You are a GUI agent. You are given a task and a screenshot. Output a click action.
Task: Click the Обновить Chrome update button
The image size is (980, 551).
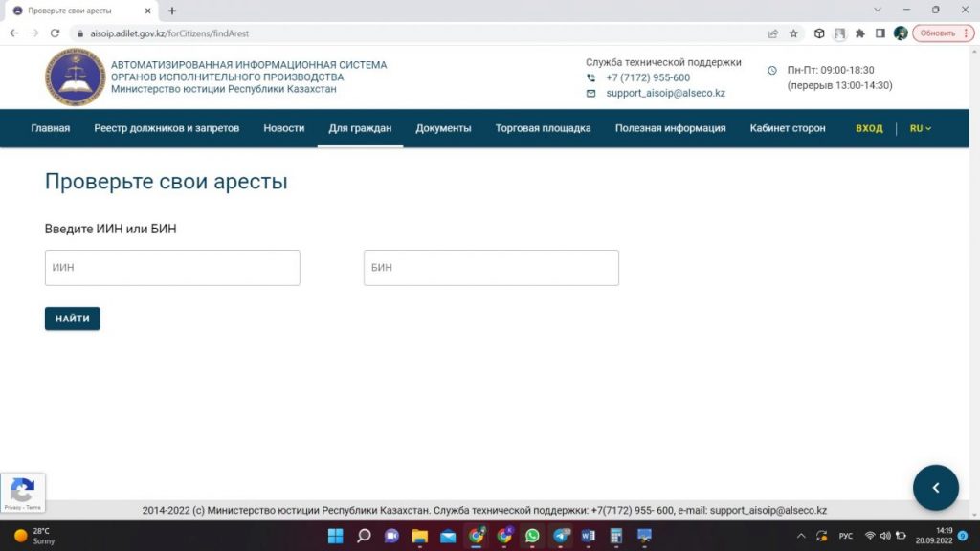coord(938,33)
